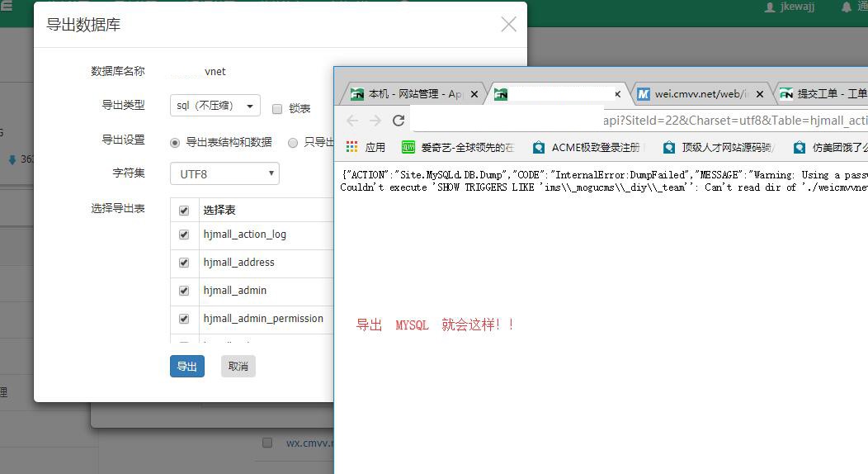Uncheck the hjmall_action_log table checkbox
Image resolution: width=868 pixels, height=474 pixels.
(184, 235)
